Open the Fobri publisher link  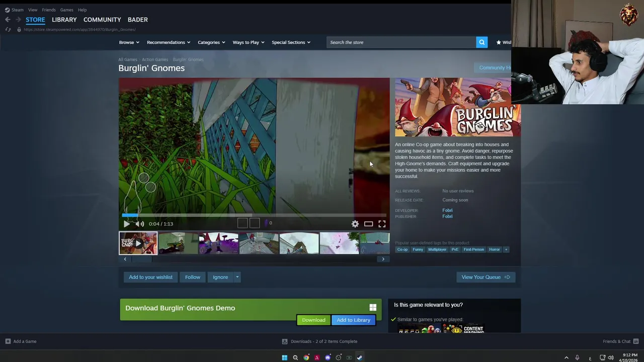[x=447, y=216]
